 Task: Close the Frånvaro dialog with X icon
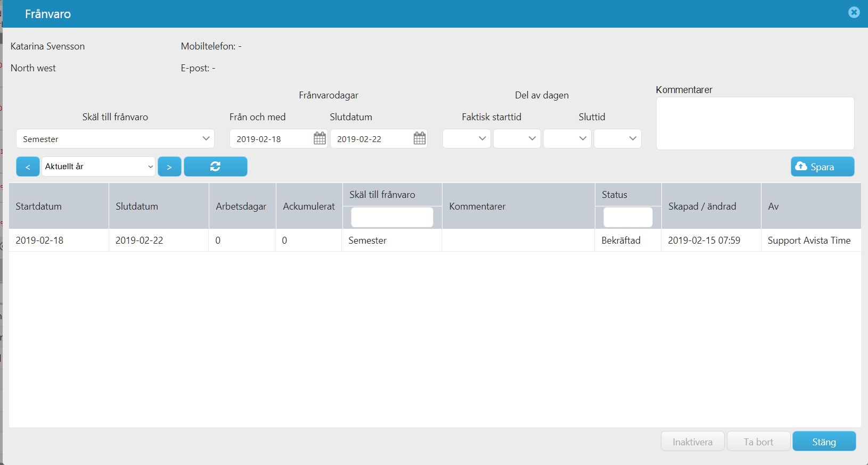point(854,12)
